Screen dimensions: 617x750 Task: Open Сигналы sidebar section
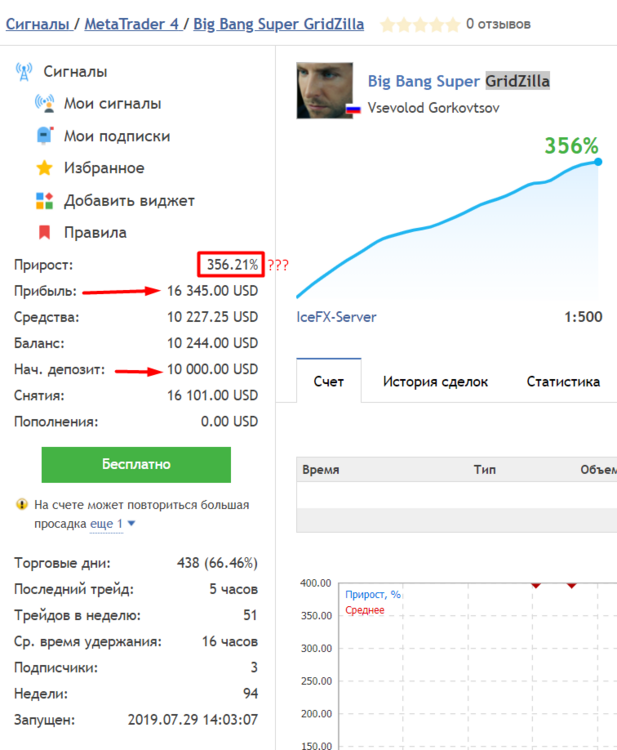tap(75, 72)
